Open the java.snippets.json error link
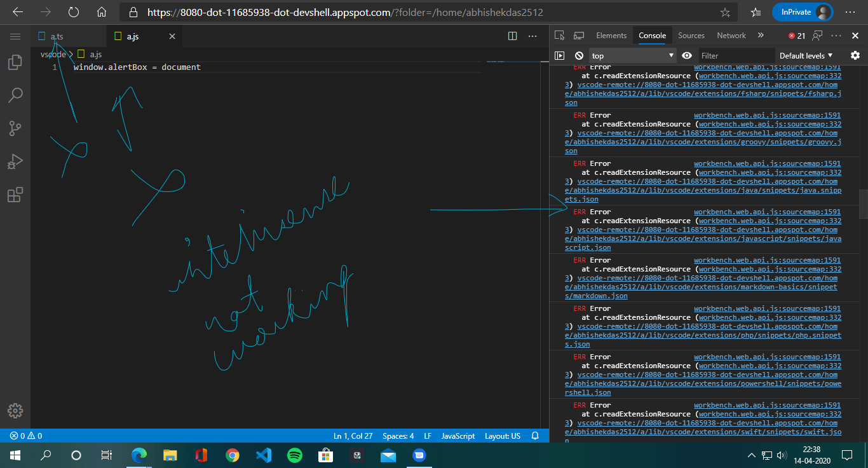Image resolution: width=868 pixels, height=468 pixels. [x=703, y=190]
